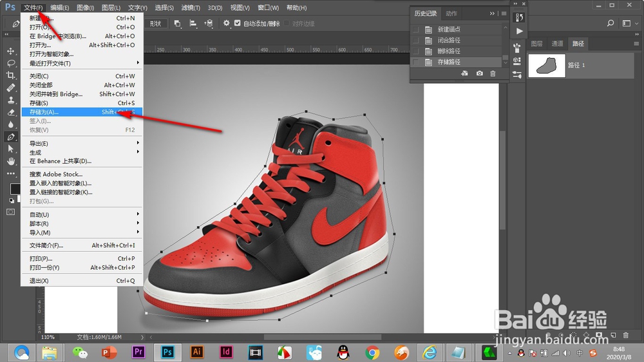Open 滤镜(T) menu
The width and height of the screenshot is (644, 362).
click(191, 7)
